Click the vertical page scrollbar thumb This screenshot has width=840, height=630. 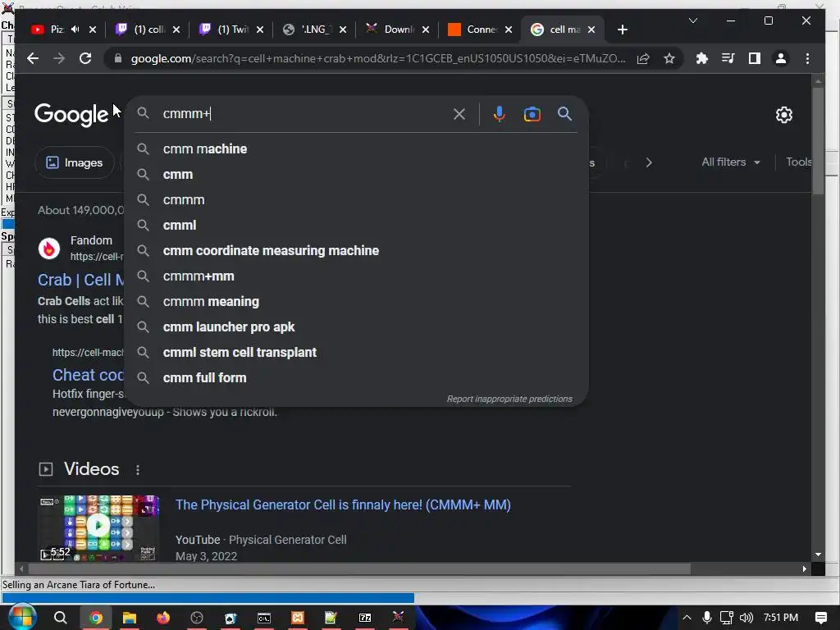click(818, 140)
